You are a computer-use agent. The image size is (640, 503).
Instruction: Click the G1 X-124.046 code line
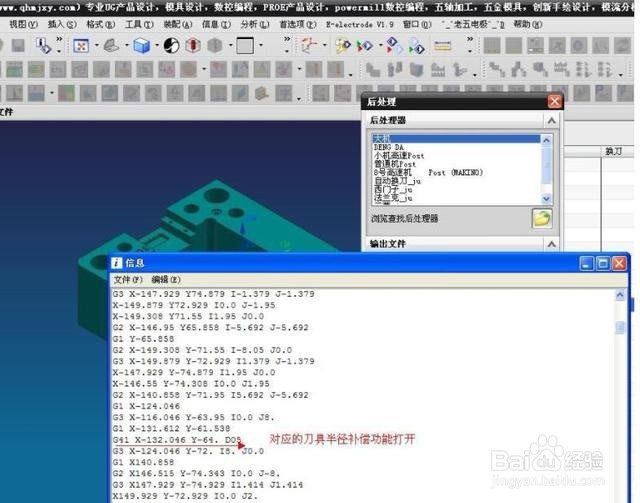(146, 406)
